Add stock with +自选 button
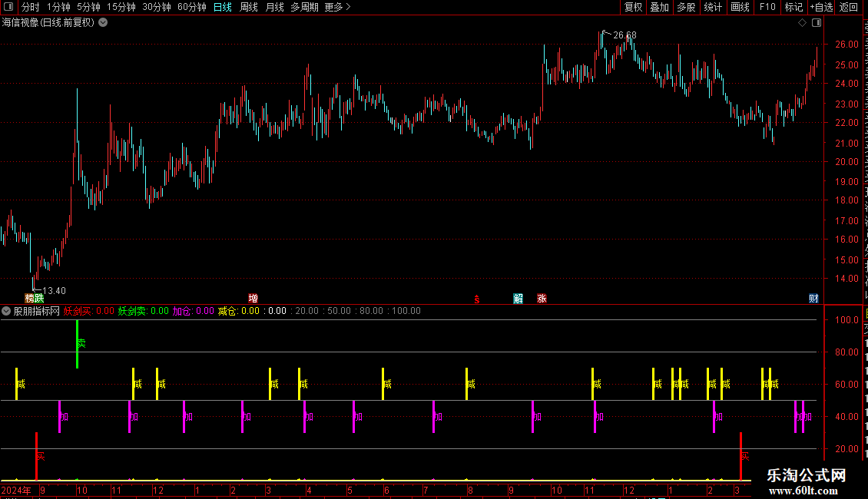This screenshot has width=868, height=499. pos(821,7)
